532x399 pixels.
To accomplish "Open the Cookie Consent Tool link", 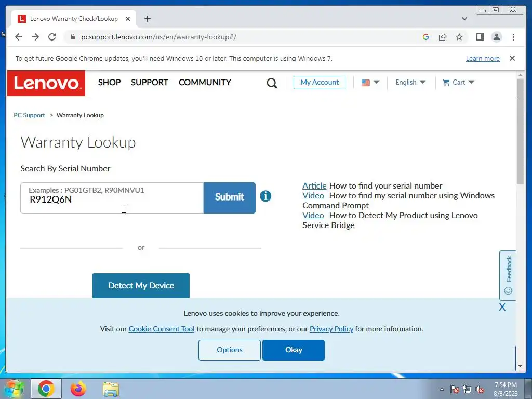I will point(162,329).
